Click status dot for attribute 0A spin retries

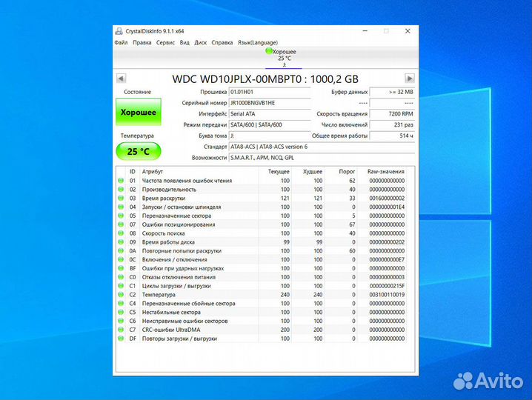coord(121,250)
